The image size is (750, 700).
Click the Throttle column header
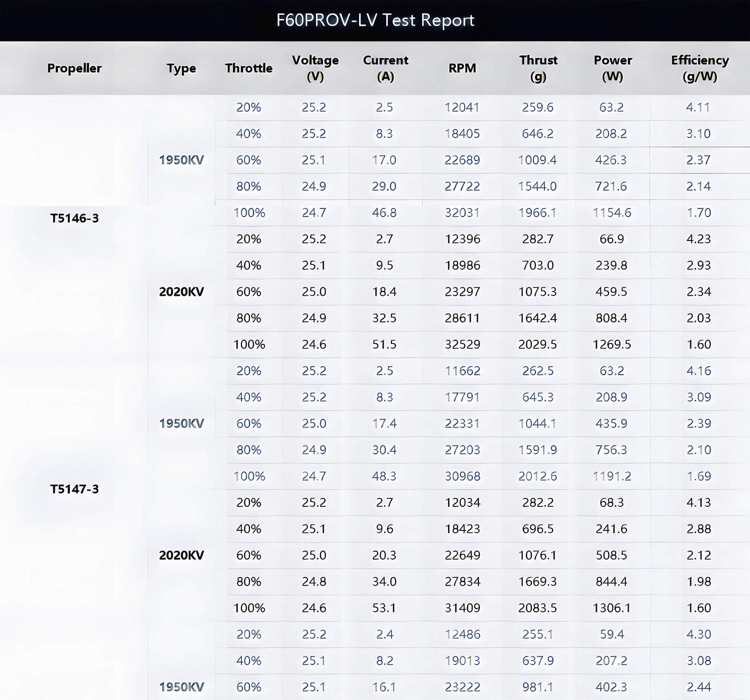tap(248, 68)
